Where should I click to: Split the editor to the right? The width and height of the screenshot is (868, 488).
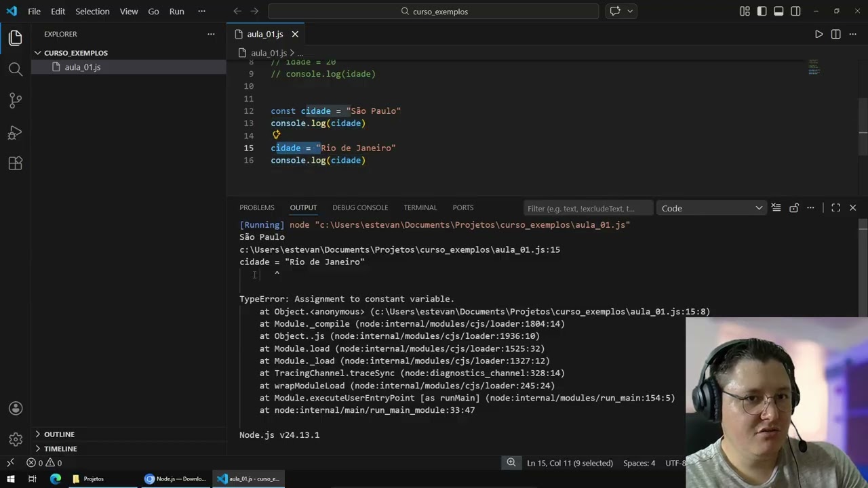tap(835, 34)
